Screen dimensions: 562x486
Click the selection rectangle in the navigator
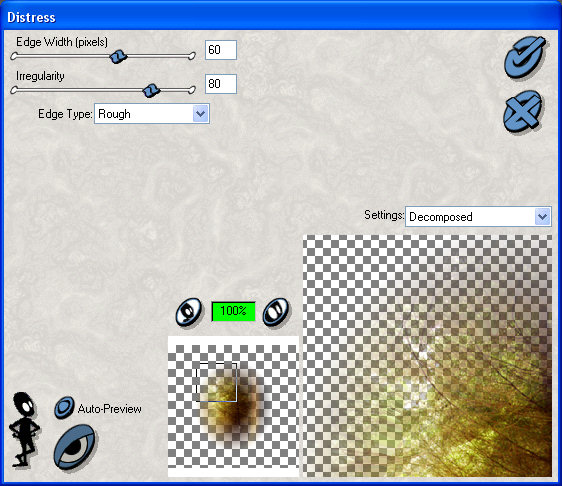click(216, 382)
